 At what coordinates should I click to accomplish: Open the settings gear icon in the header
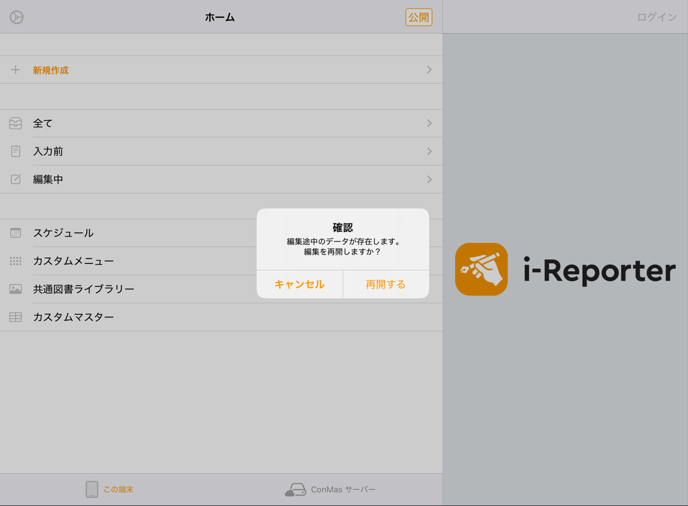[17, 18]
